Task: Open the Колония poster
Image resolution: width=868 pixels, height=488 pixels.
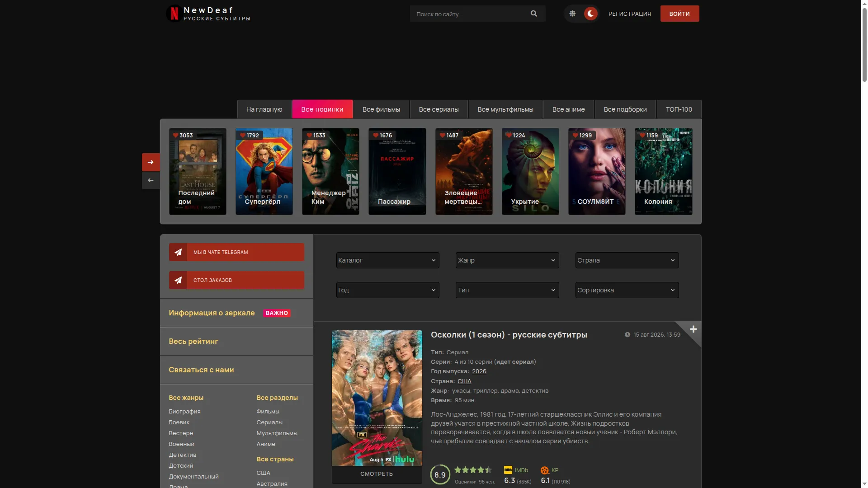Action: pyautogui.click(x=663, y=172)
